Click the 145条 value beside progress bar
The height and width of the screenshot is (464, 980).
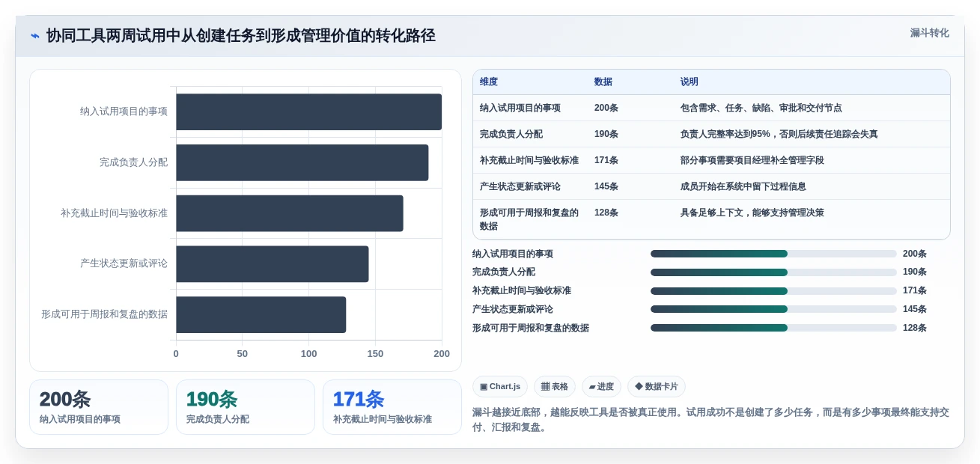pos(915,309)
